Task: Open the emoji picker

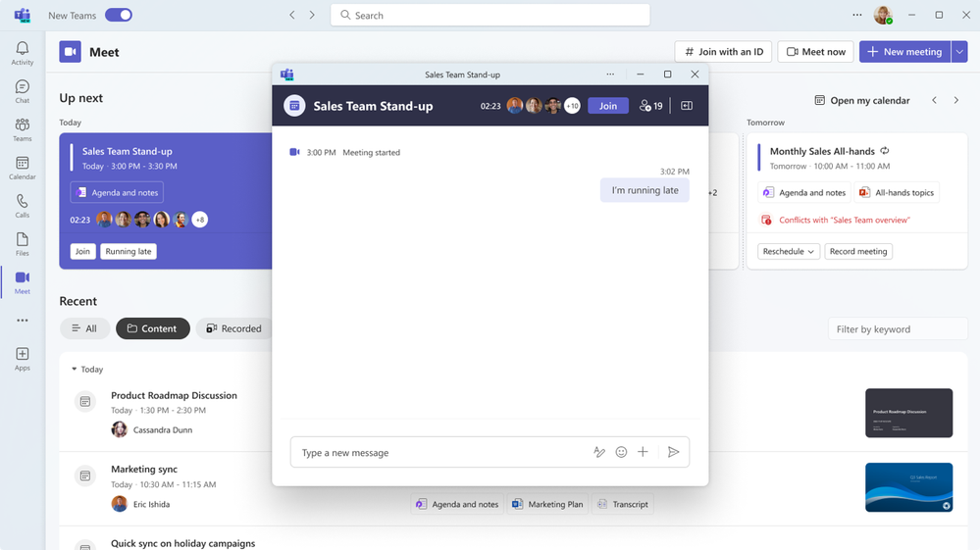Action: [621, 452]
